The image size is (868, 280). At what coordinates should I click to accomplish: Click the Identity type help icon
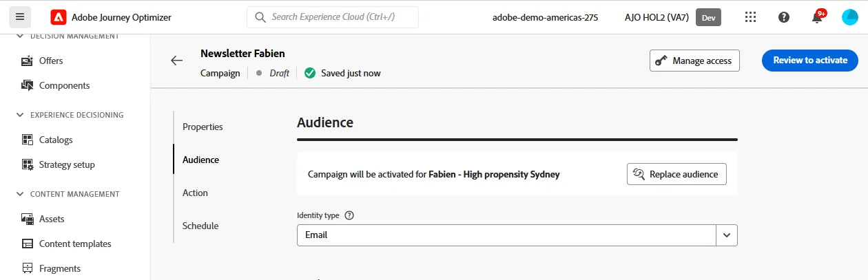pyautogui.click(x=349, y=215)
